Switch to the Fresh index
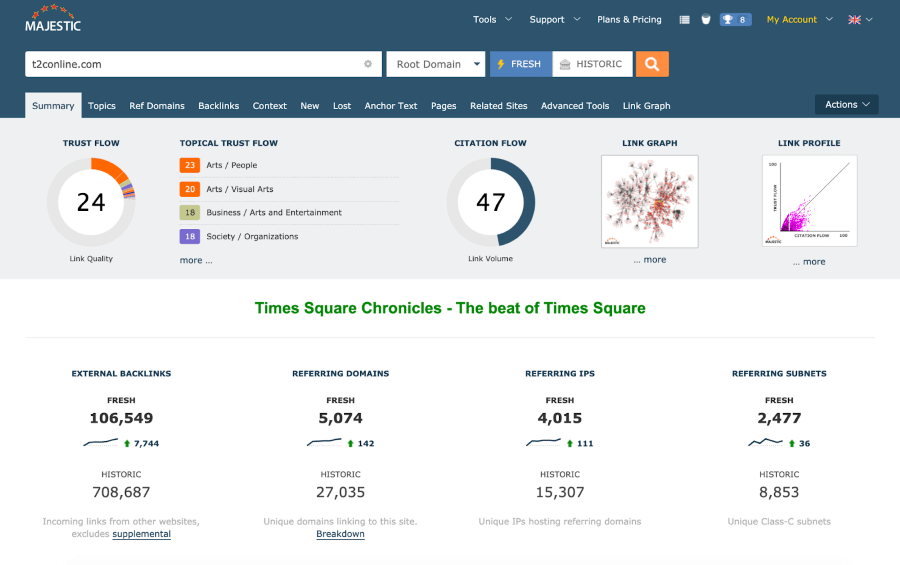This screenshot has height=565, width=900. [x=520, y=64]
